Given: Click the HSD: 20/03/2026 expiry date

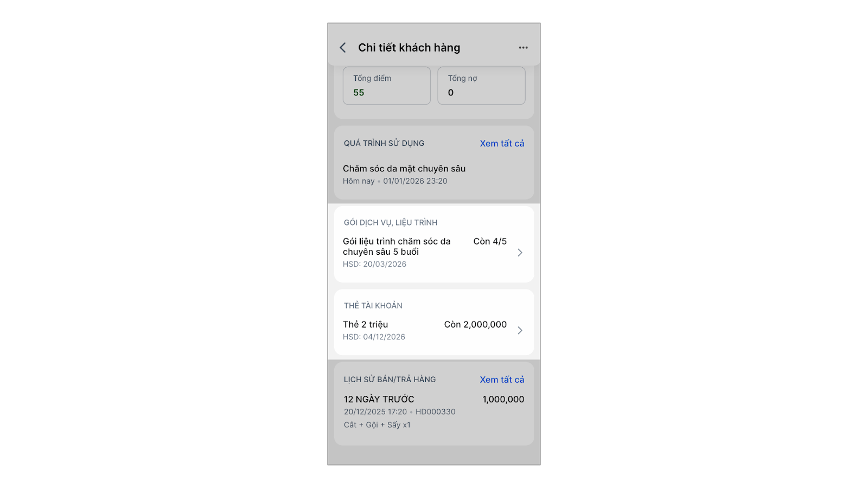Looking at the screenshot, I should [x=374, y=264].
